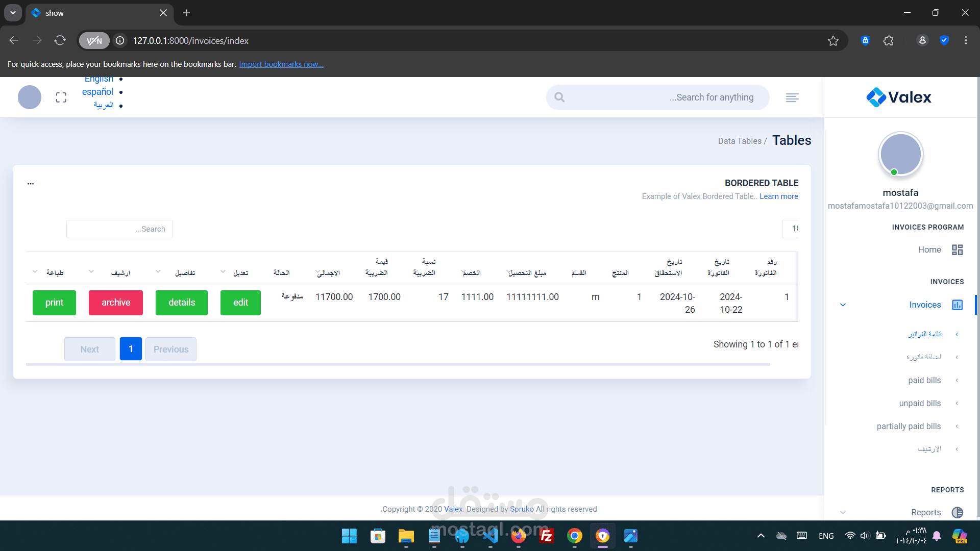Viewport: 980px width, 551px height.
Task: Bookmark this page with star icon
Action: (x=833, y=41)
